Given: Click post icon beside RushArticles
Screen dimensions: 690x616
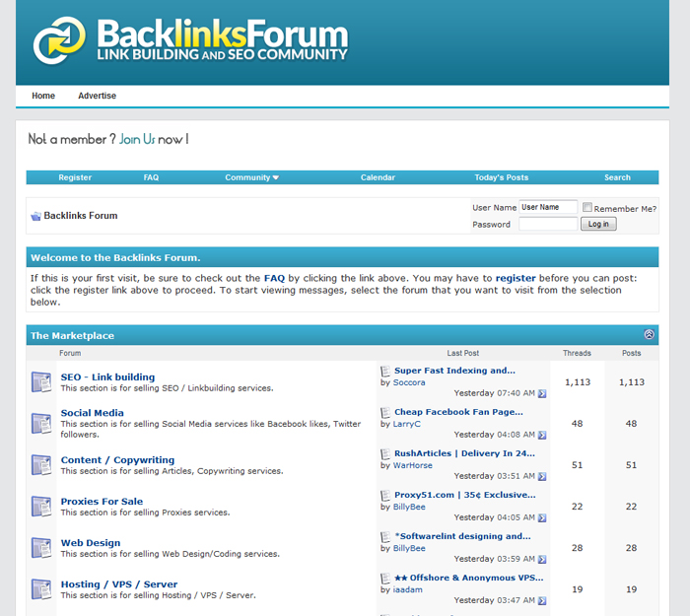Looking at the screenshot, I should [x=385, y=453].
